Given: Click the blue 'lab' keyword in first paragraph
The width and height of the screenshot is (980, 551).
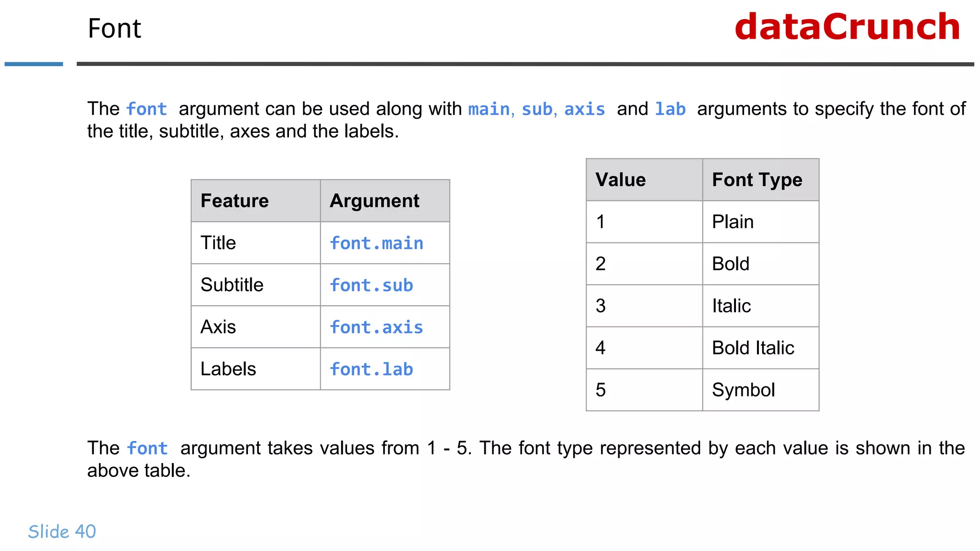Looking at the screenshot, I should coord(670,110).
